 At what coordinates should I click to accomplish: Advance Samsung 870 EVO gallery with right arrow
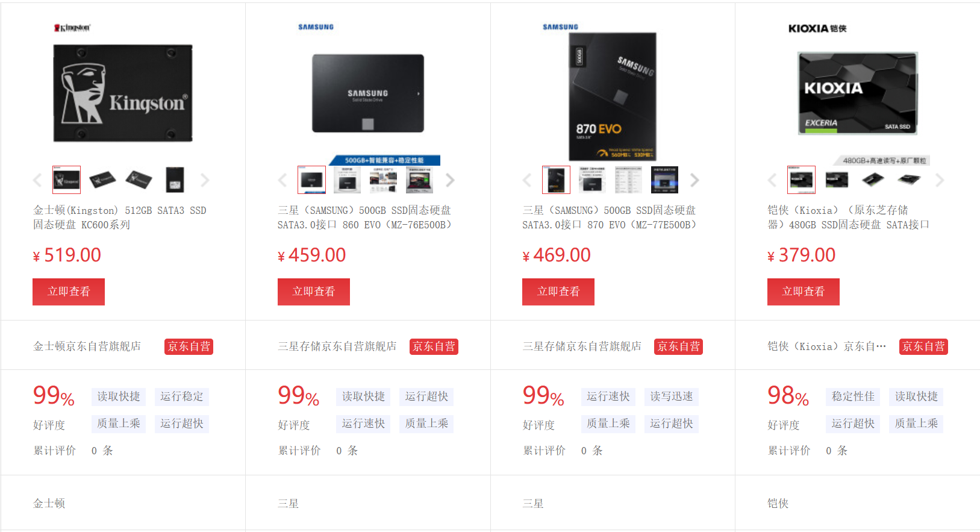click(x=694, y=180)
